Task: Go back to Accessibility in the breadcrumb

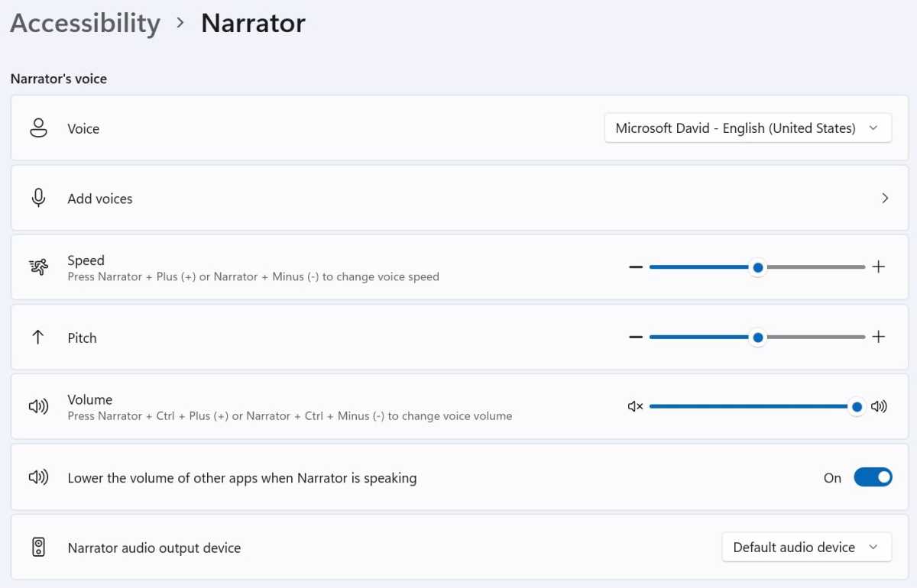Action: coord(85,23)
